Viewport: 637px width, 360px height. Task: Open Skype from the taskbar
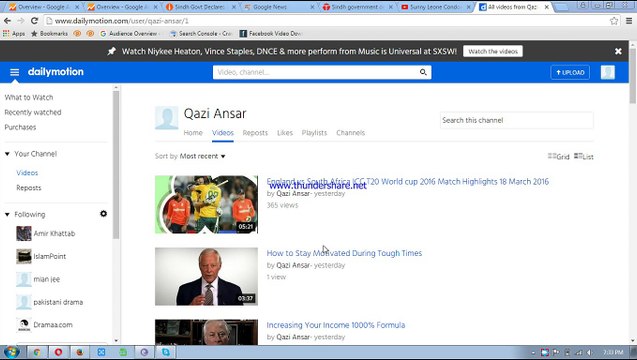coord(166,352)
